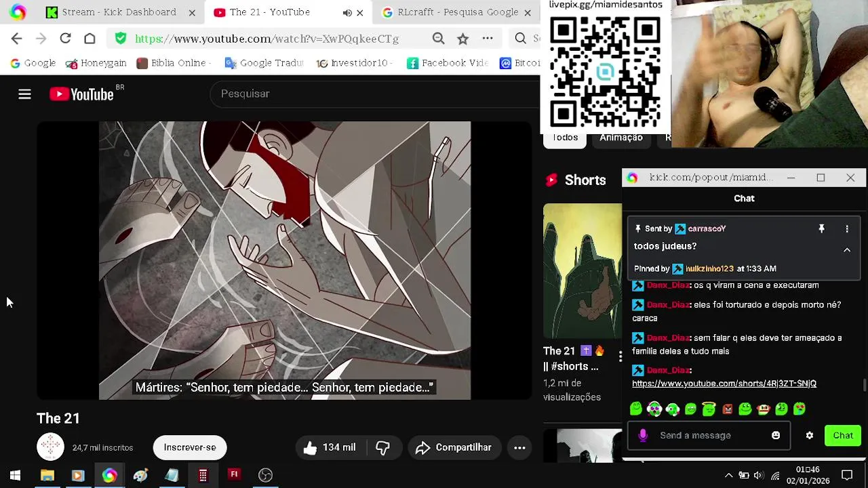The image size is (868, 488).
Task: Collapse the pinned message chevron
Action: [x=847, y=250]
